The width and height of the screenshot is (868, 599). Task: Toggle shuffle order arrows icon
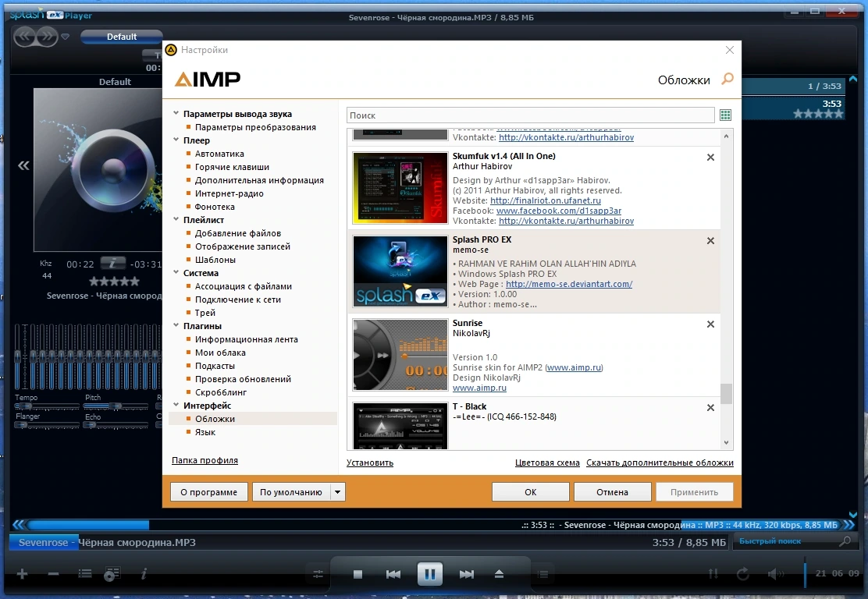coord(713,574)
